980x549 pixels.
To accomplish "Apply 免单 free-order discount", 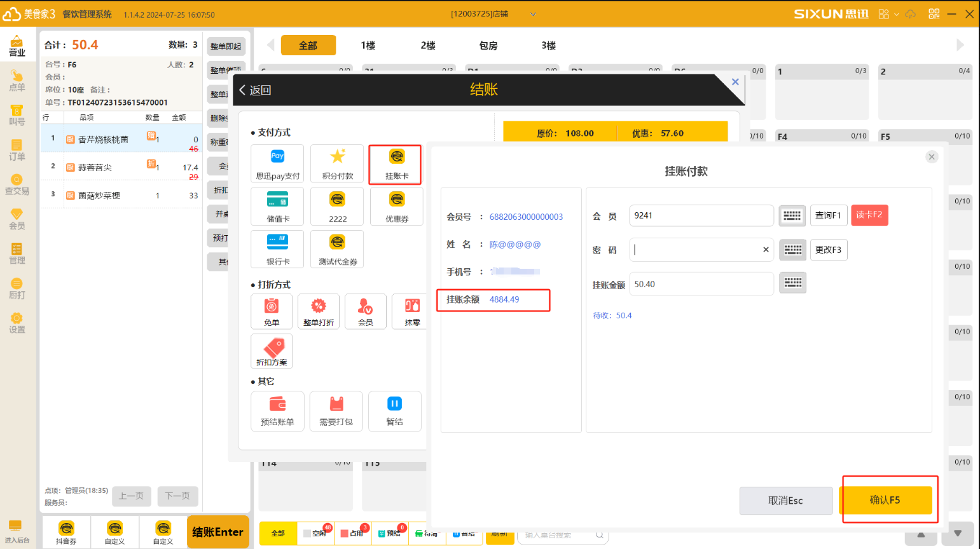I will tap(272, 311).
